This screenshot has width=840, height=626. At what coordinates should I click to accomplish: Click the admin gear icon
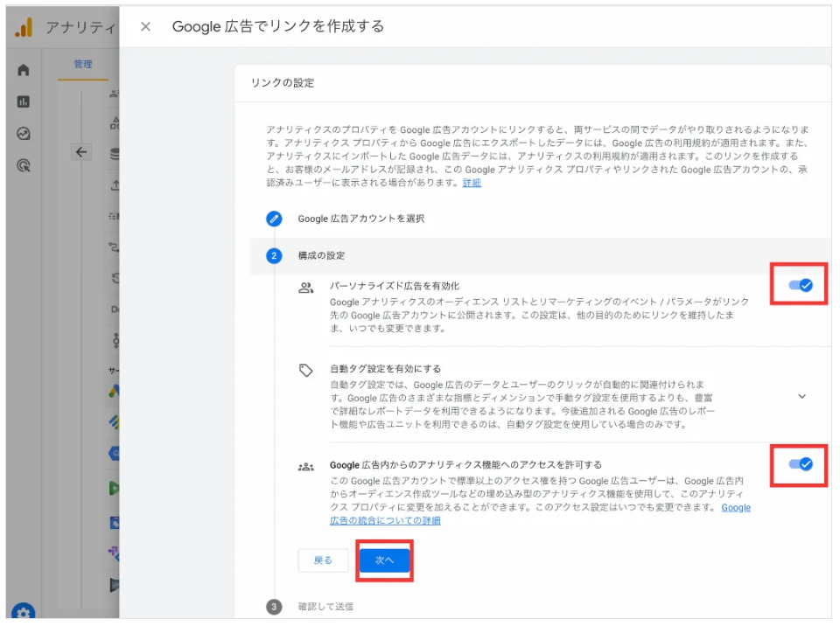coord(24,613)
